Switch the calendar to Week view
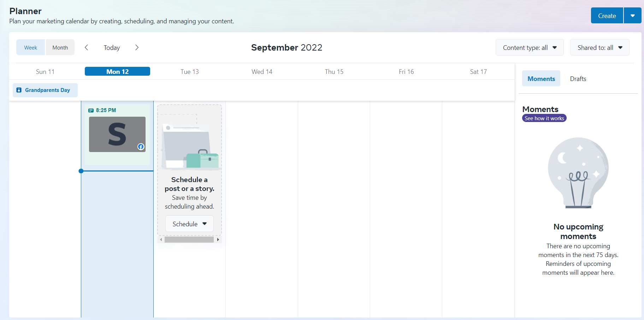644x320 pixels. pos(30,47)
